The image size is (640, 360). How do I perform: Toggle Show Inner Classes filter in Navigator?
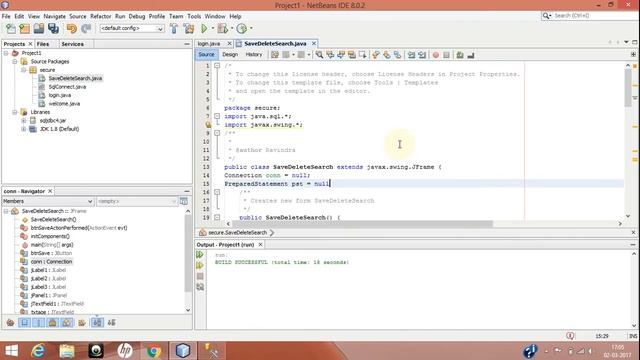[67, 323]
